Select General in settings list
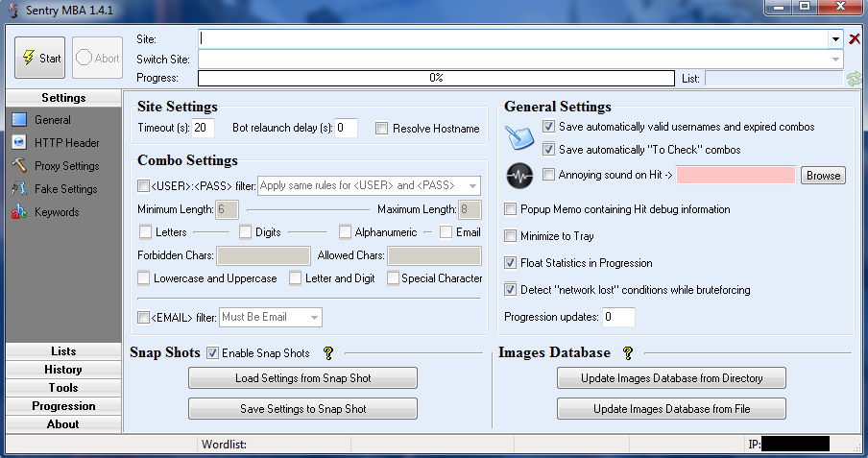 coord(53,120)
